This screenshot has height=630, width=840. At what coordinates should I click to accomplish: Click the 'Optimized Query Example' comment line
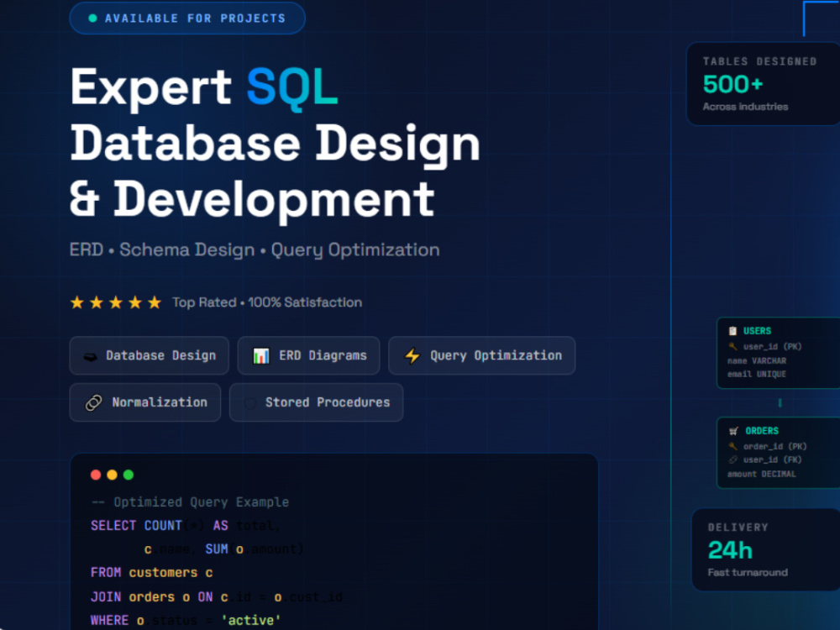pos(190,502)
